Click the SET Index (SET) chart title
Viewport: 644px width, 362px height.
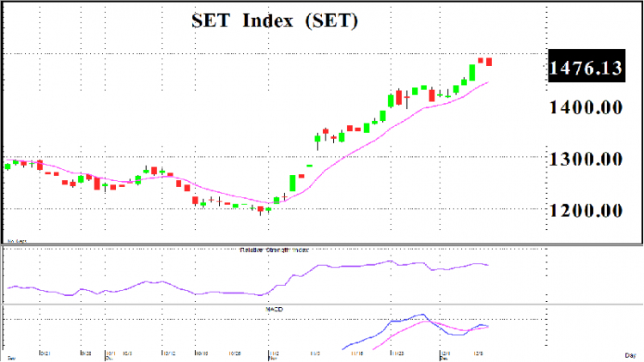(275, 21)
